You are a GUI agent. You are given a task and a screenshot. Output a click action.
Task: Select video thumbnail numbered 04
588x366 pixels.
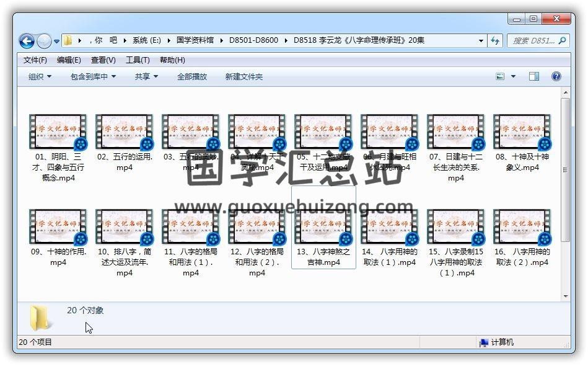coord(257,132)
